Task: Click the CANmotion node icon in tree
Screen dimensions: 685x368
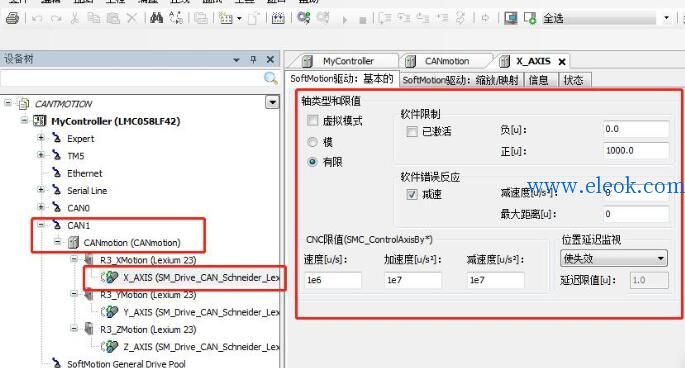Action: tap(73, 243)
